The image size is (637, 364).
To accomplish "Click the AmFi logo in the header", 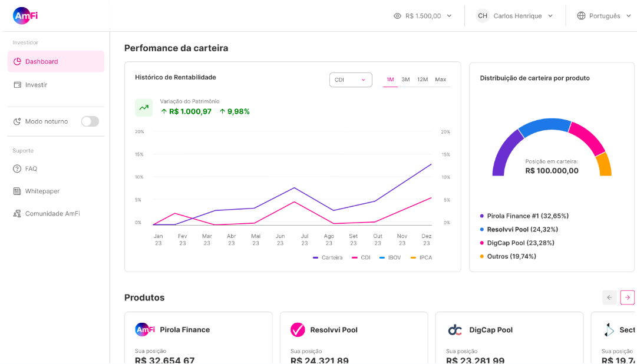I will (25, 16).
